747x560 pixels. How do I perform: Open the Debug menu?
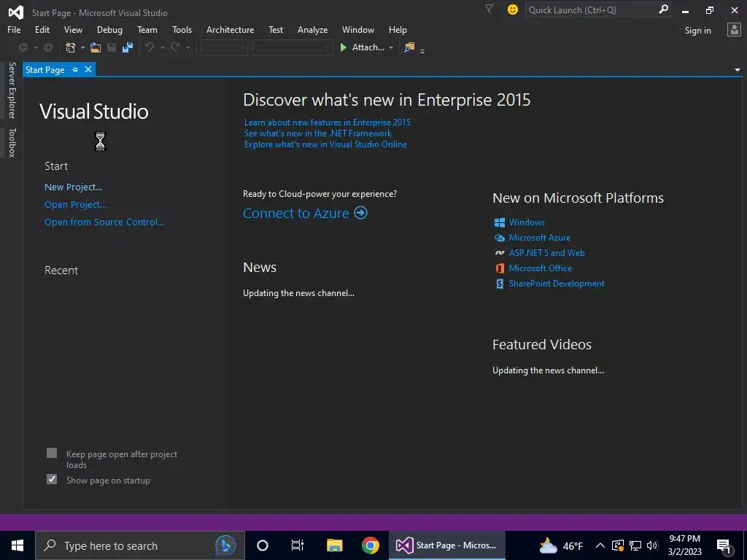[109, 30]
